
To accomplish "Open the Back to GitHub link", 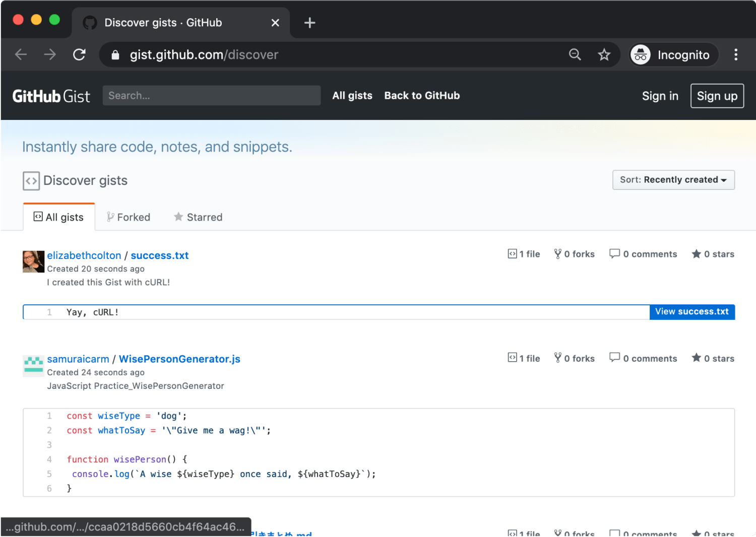I will (422, 96).
